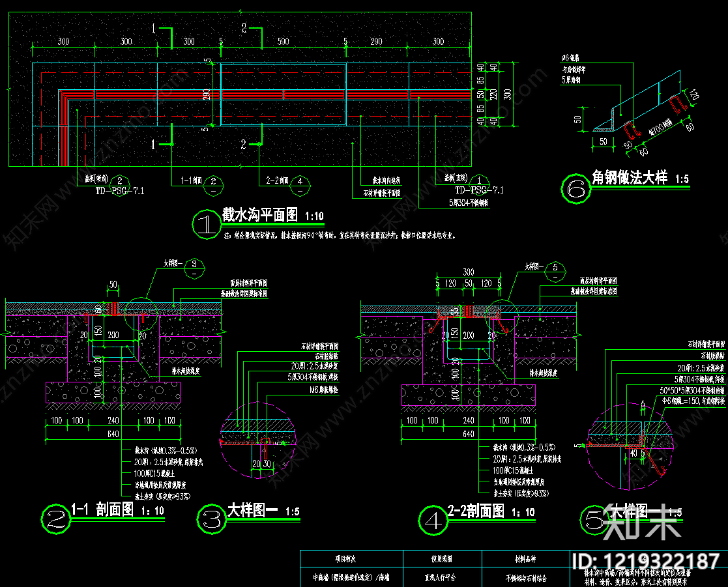Click the hexagon callout numbered 5 above section 2-2
This screenshot has width=728, height=587.
[555, 272]
